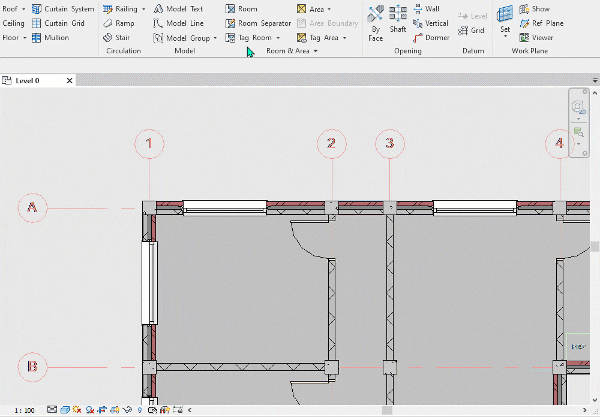
Task: Close the Level 0 view tab
Action: point(69,80)
